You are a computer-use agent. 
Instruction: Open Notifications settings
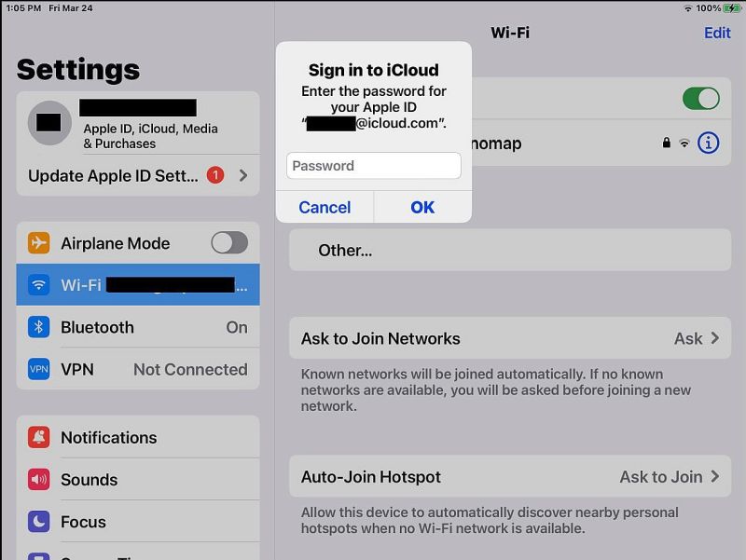pyautogui.click(x=138, y=437)
